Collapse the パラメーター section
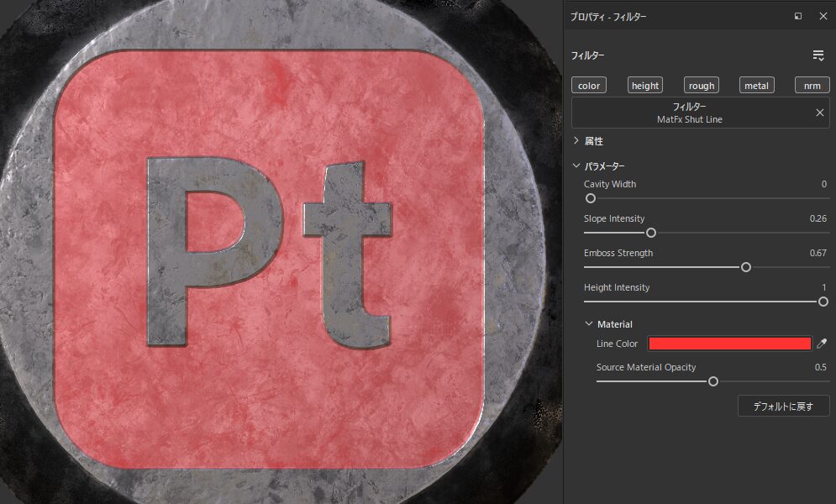This screenshot has height=504, width=836. click(576, 166)
